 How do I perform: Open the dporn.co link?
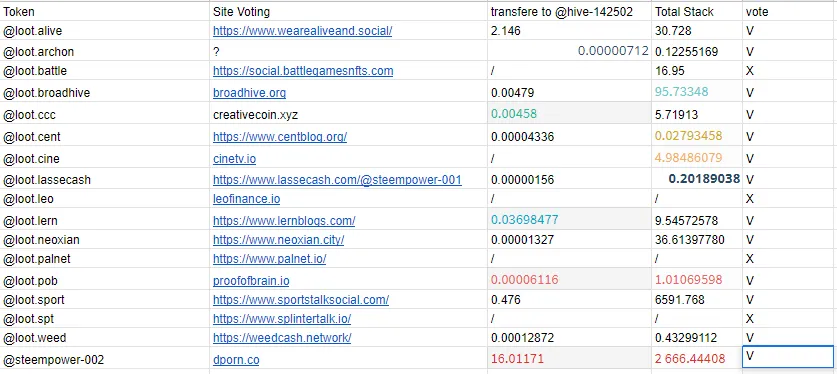pos(236,360)
